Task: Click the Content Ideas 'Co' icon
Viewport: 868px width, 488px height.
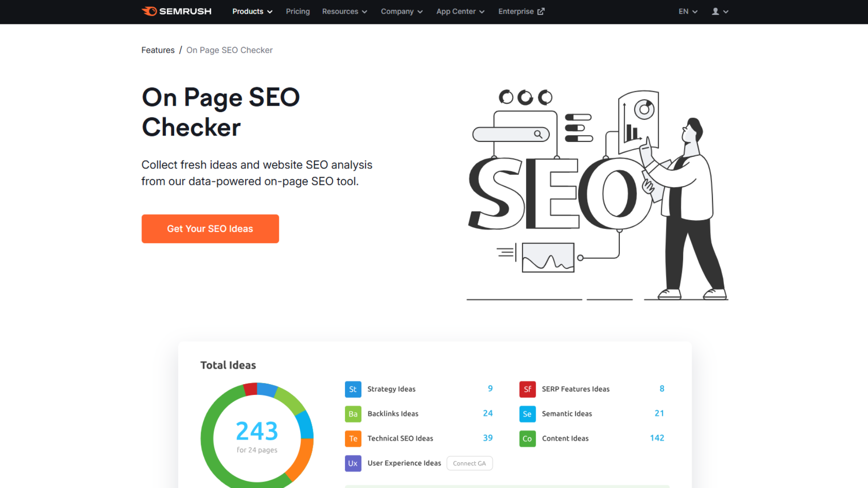Action: point(527,439)
